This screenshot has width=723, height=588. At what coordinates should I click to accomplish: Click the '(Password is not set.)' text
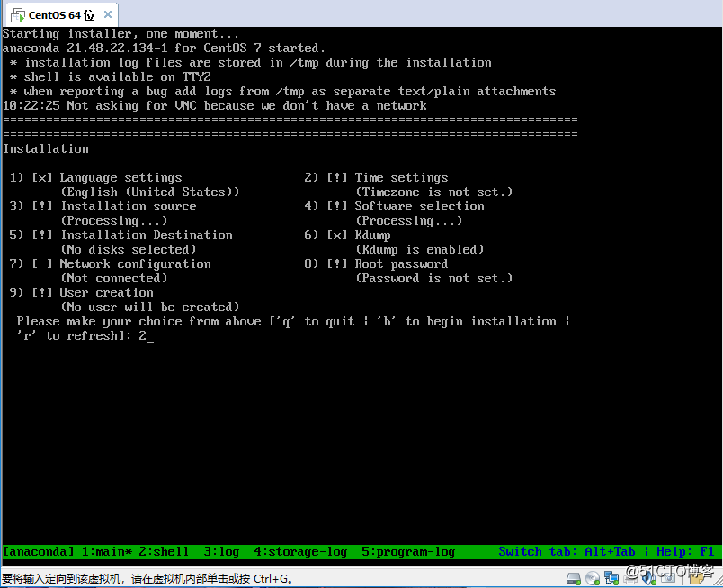(434, 278)
